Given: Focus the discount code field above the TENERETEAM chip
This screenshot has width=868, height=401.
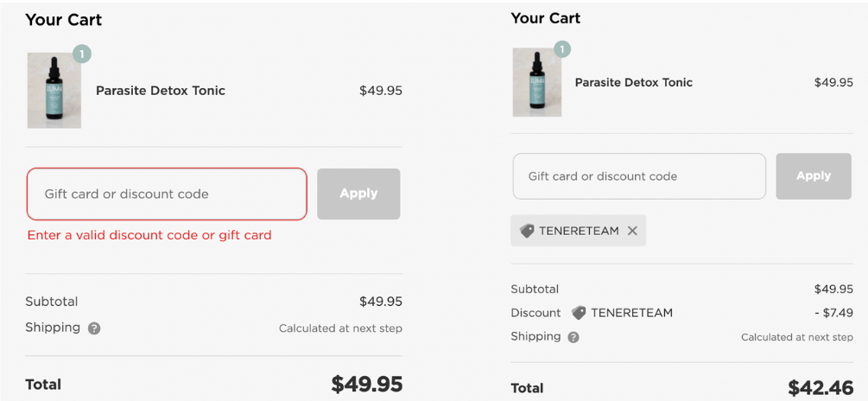Looking at the screenshot, I should coord(638,176).
